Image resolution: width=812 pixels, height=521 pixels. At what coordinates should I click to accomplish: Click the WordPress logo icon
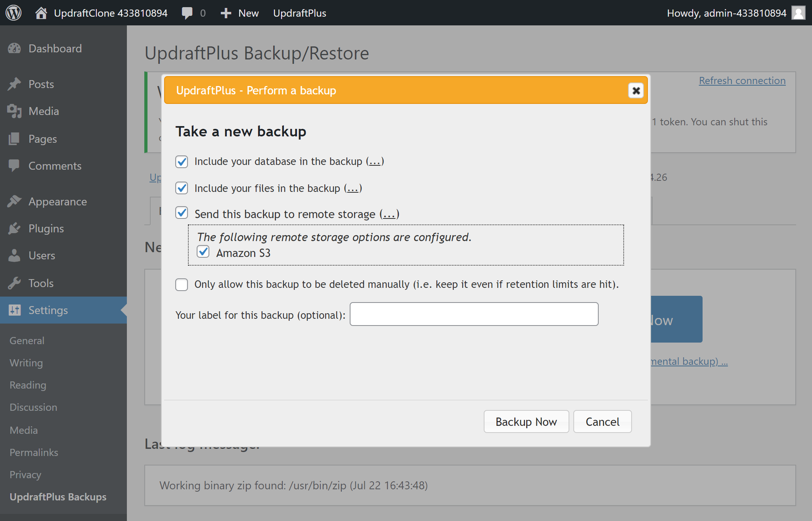[13, 13]
